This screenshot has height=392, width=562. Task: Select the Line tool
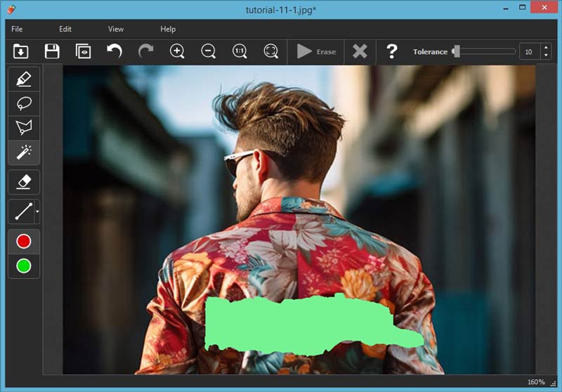22,211
